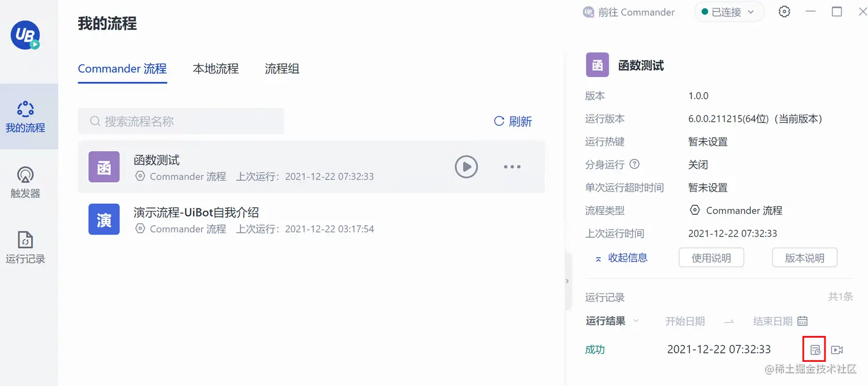This screenshot has width=868, height=386.
Task: Click the UiBot logo icon
Action: 25,34
